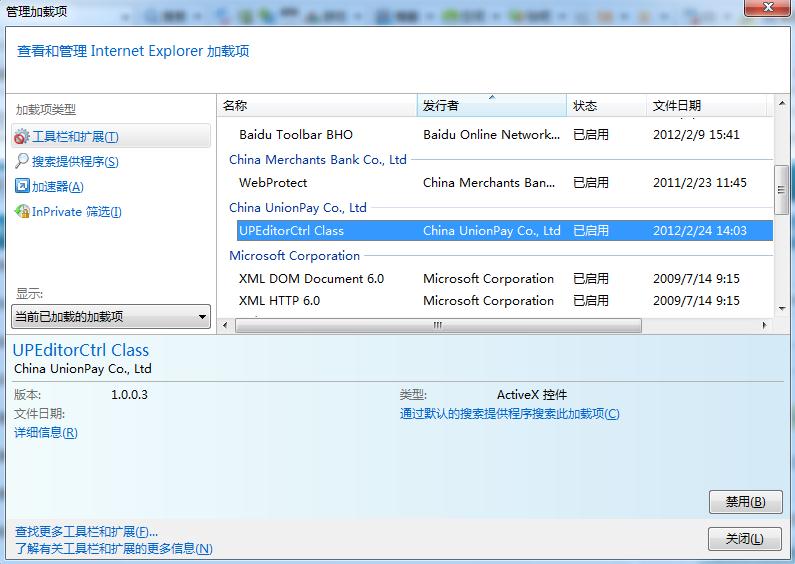This screenshot has height=564, width=795.
Task: Sort list by 发行者 column header
Action: (491, 105)
